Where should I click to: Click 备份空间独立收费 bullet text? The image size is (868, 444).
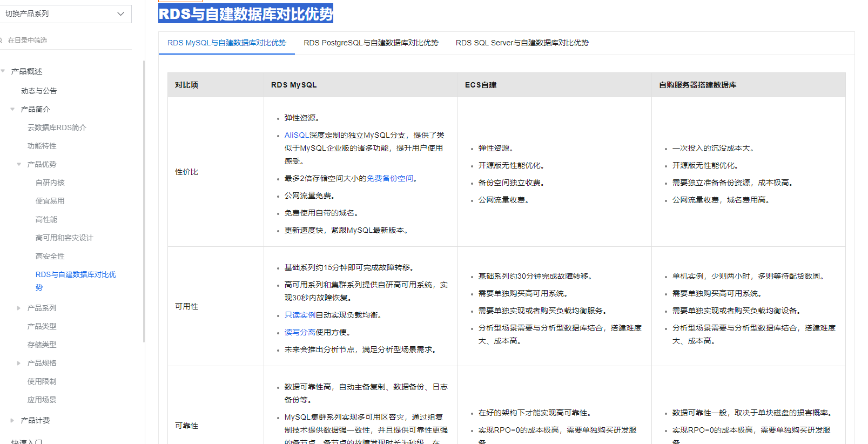[x=512, y=183]
